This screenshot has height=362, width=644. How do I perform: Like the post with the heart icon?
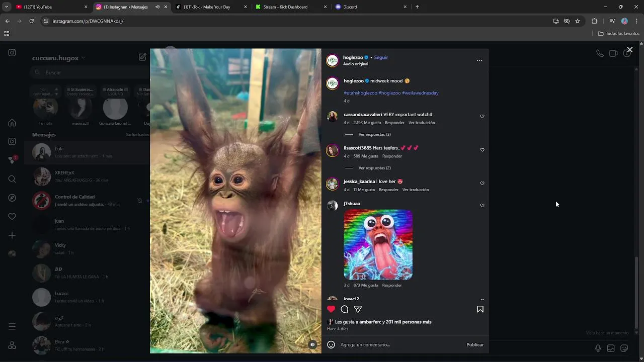pyautogui.click(x=331, y=309)
